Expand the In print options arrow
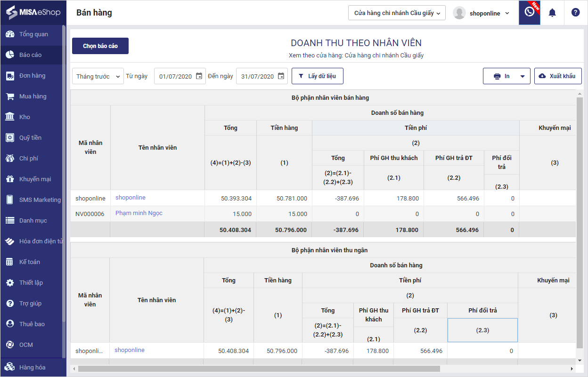This screenshot has width=588, height=377. point(522,76)
